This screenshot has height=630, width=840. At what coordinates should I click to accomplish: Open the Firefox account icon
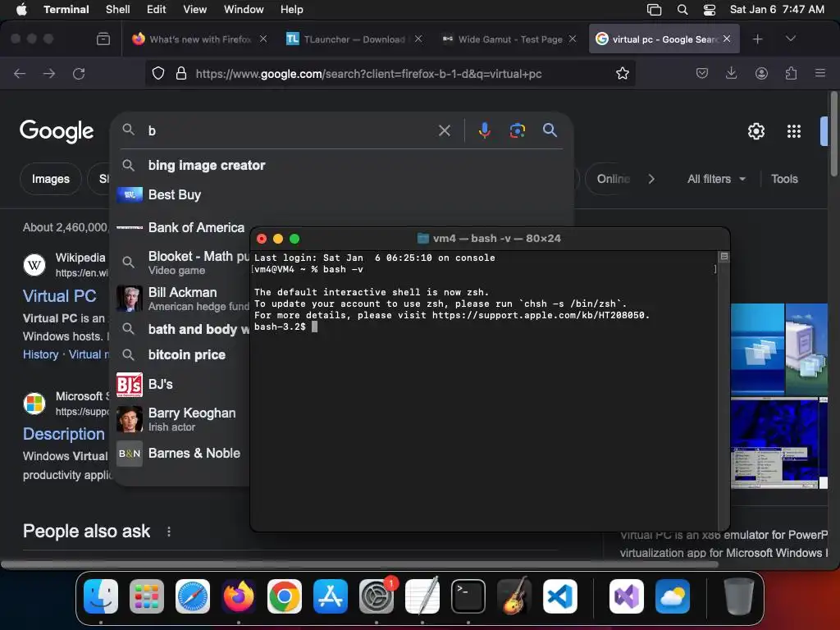(761, 73)
